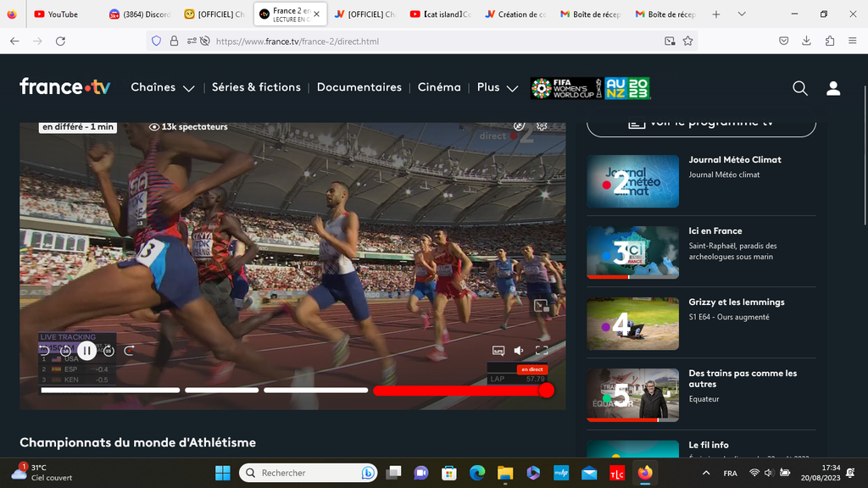This screenshot has width=868, height=488.
Task: Open the Journal Météo Climat thumbnail
Action: click(632, 181)
